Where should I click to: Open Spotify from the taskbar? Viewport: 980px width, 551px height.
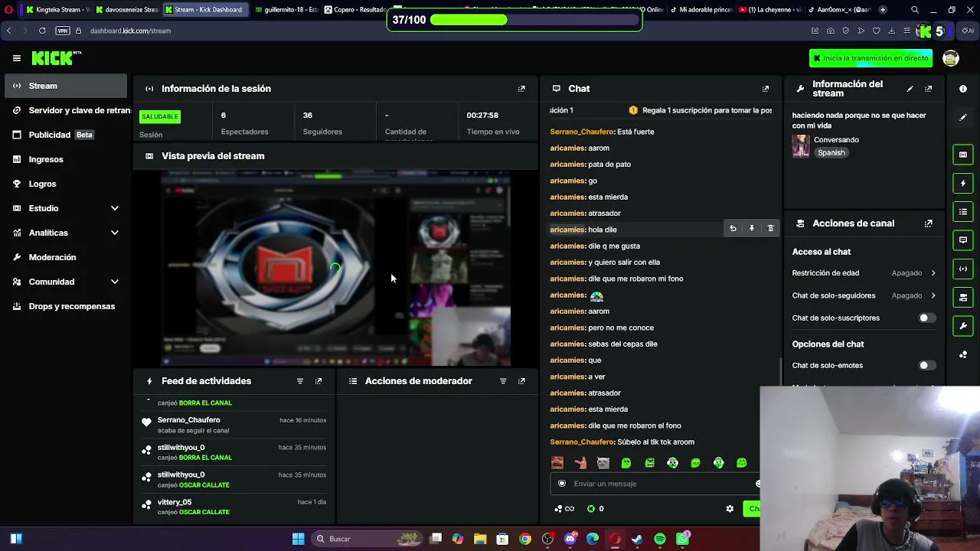tap(660, 539)
